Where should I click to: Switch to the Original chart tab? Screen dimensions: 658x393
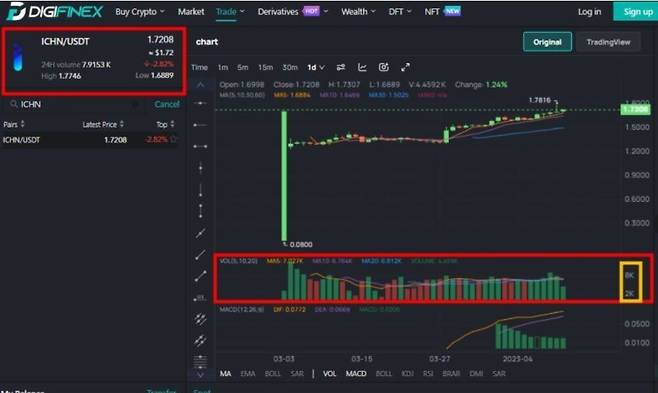pyautogui.click(x=547, y=42)
